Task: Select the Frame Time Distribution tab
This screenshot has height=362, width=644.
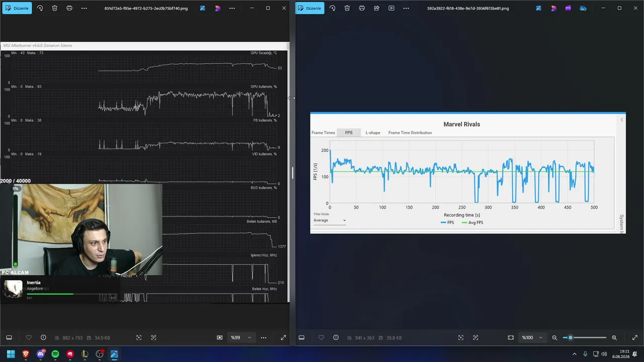Action: (x=410, y=133)
